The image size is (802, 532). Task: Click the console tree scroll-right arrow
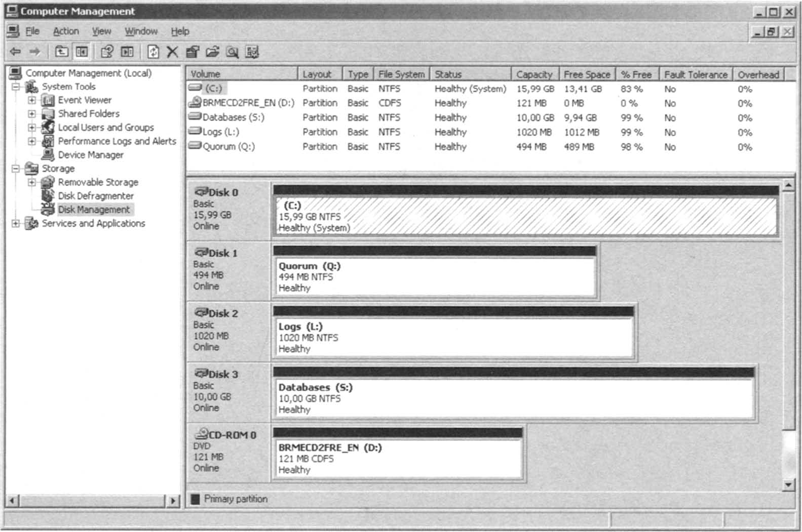(173, 501)
